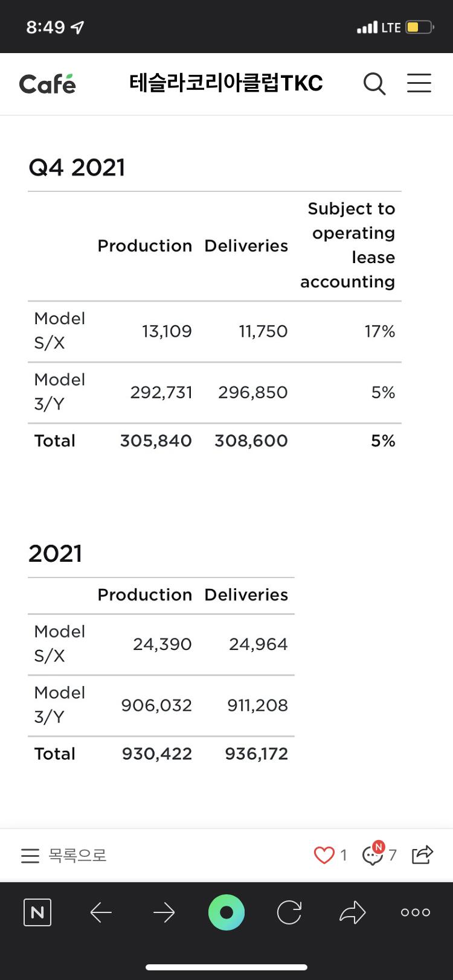
Task: Open comments via the speech bubble icon
Action: (373, 855)
